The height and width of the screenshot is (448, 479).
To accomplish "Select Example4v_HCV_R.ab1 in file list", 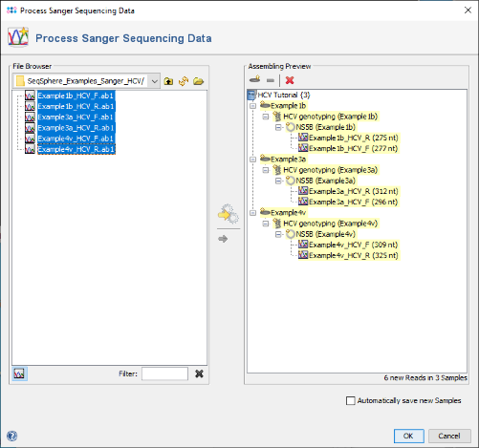I will (x=76, y=149).
